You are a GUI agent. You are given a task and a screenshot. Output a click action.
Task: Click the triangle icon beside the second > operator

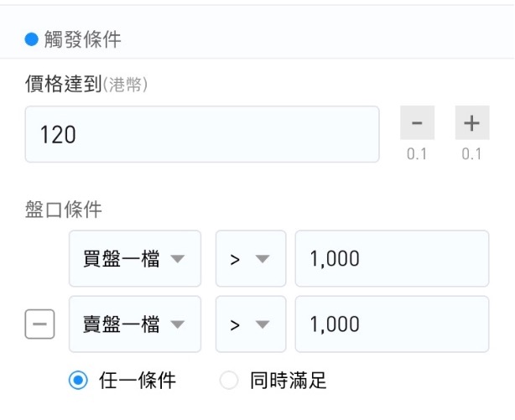[x=263, y=324]
